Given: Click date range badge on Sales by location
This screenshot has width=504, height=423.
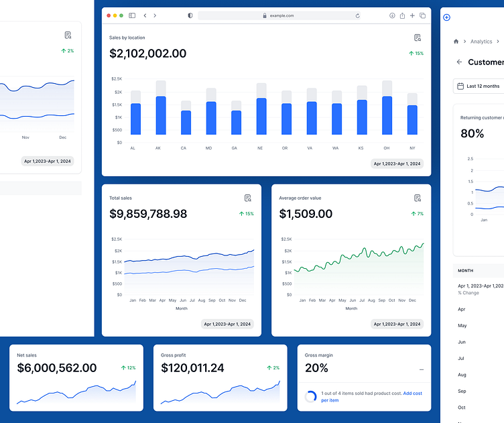Looking at the screenshot, I should [397, 164].
